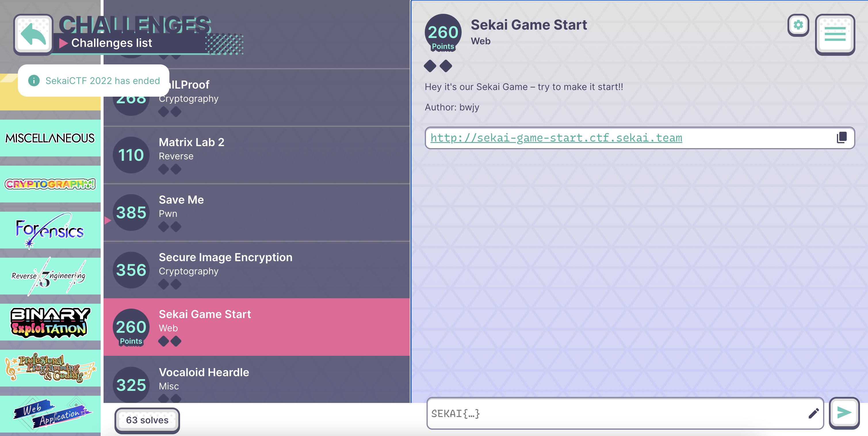Filter by Forensics category

click(x=50, y=230)
